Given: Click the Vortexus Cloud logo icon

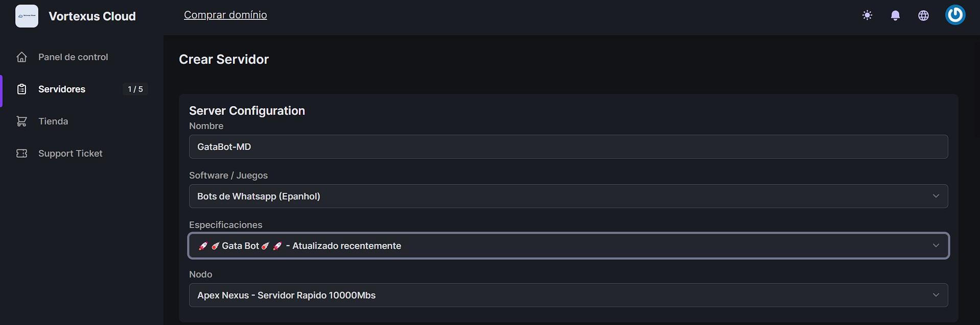Looking at the screenshot, I should click(x=27, y=16).
